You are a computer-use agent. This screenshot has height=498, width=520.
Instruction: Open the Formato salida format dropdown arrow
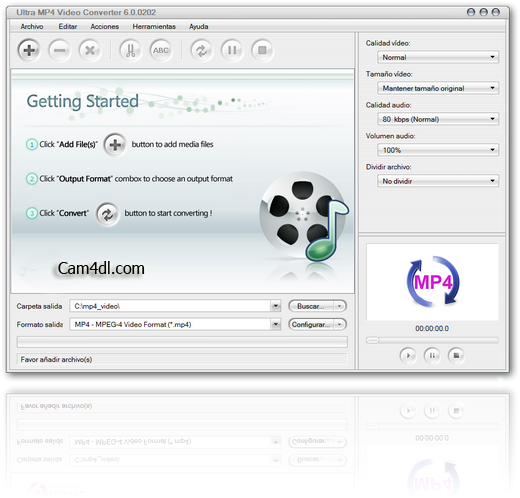[x=276, y=324]
